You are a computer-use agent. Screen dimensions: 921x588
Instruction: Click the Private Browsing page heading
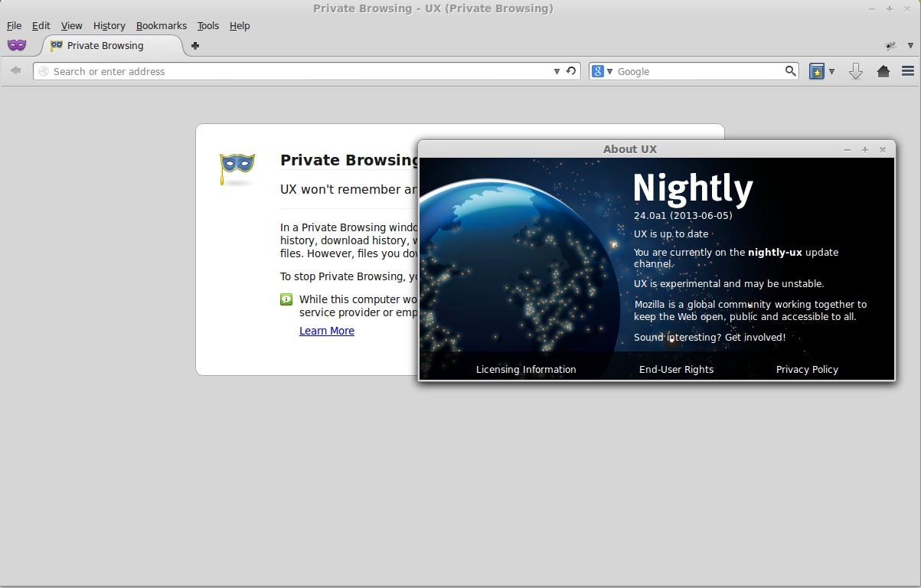(350, 160)
